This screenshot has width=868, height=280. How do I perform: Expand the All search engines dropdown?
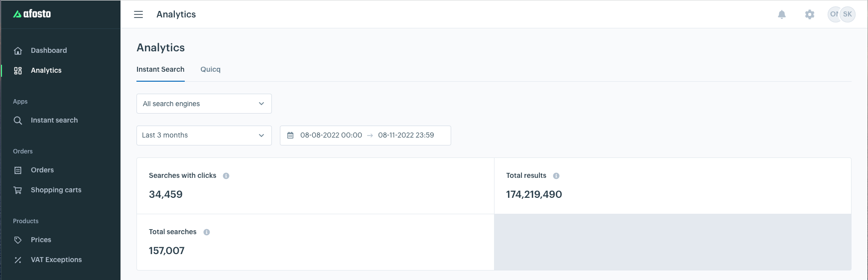pyautogui.click(x=204, y=104)
